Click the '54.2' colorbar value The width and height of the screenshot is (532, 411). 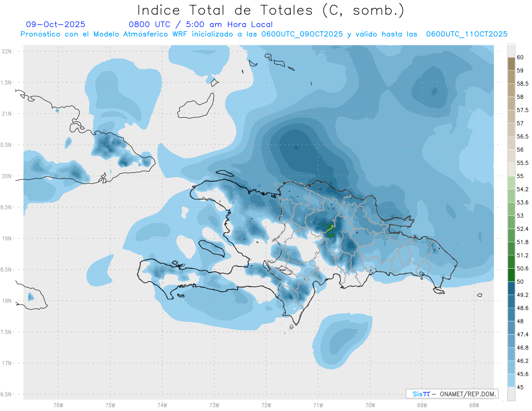coord(523,189)
